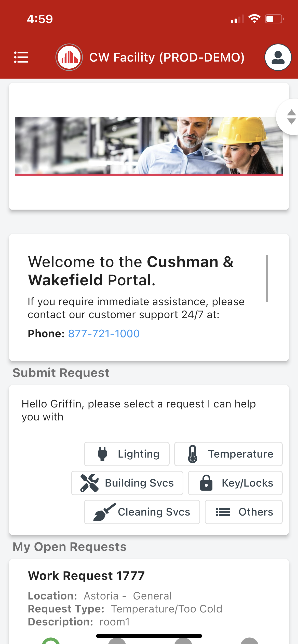Image resolution: width=298 pixels, height=644 pixels.
Task: Submit a Temperature request
Action: (x=228, y=454)
